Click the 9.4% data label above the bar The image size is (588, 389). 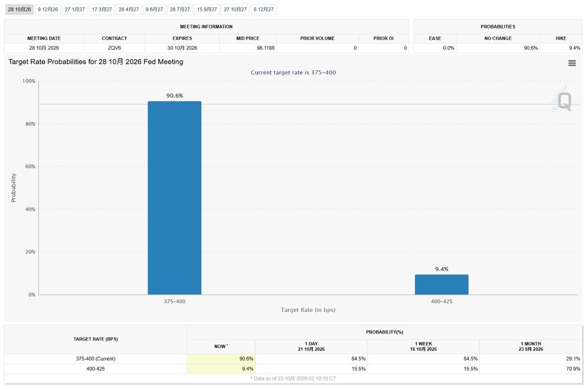(x=441, y=269)
